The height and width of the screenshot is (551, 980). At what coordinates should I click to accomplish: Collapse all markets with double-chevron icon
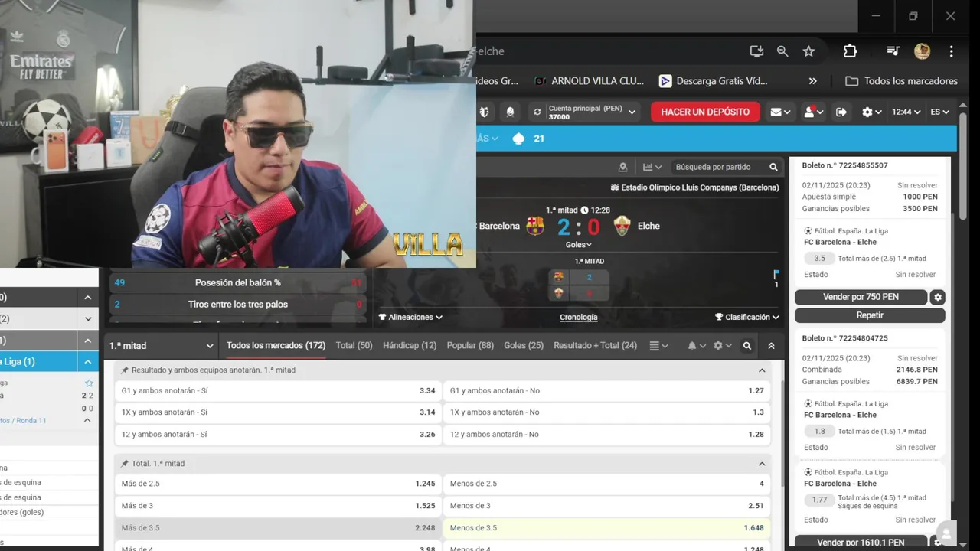tap(771, 346)
